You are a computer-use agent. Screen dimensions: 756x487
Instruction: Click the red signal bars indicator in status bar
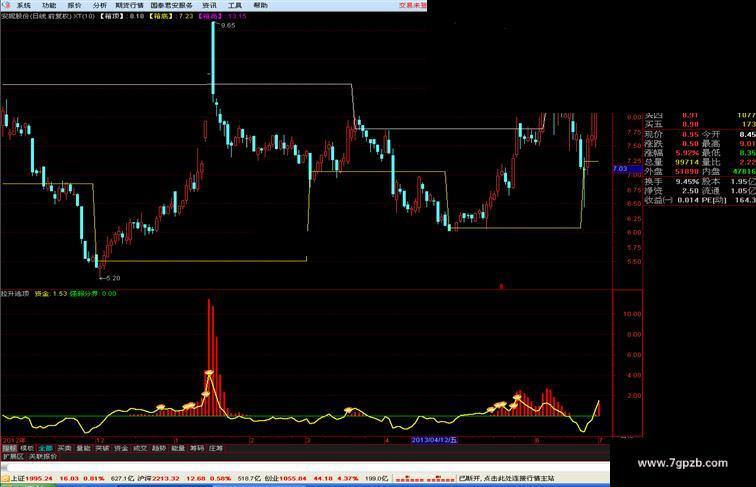coord(425,478)
